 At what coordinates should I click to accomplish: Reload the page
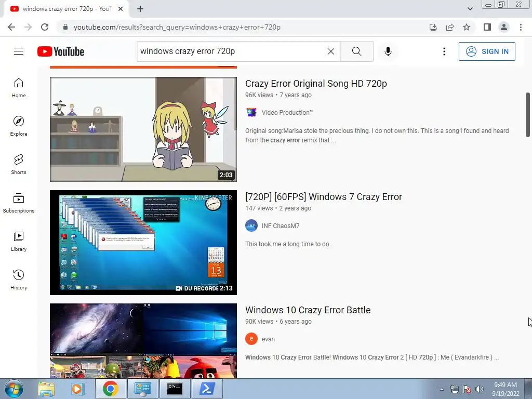[45, 27]
